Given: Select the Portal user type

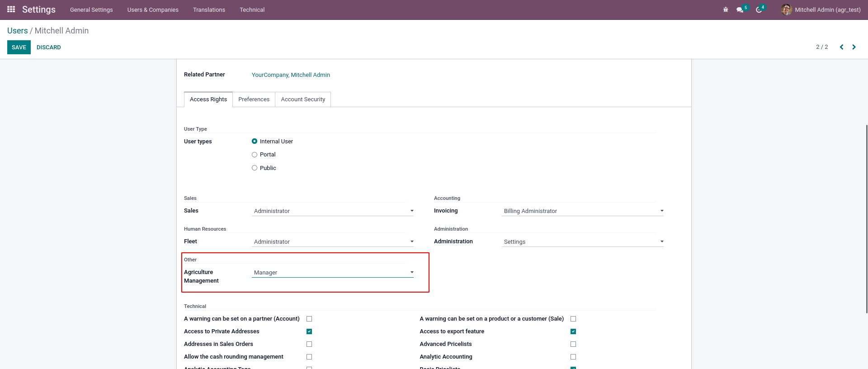Looking at the screenshot, I should pyautogui.click(x=255, y=155).
